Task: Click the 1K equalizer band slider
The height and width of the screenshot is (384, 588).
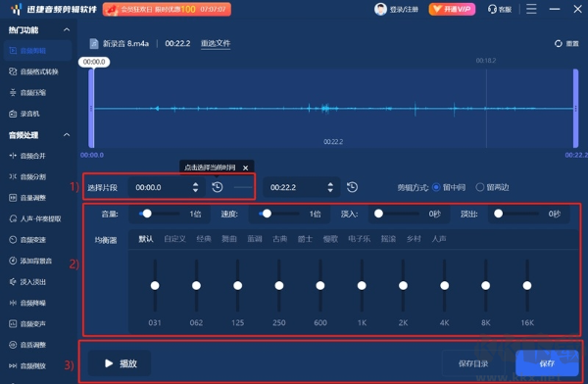Action: pyautogui.click(x=362, y=285)
